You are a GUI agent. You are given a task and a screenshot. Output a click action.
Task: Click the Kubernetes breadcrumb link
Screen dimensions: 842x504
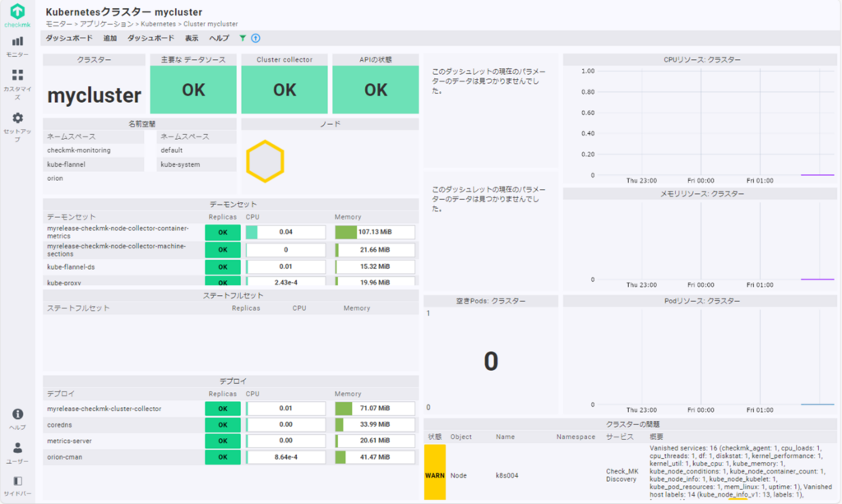158,24
